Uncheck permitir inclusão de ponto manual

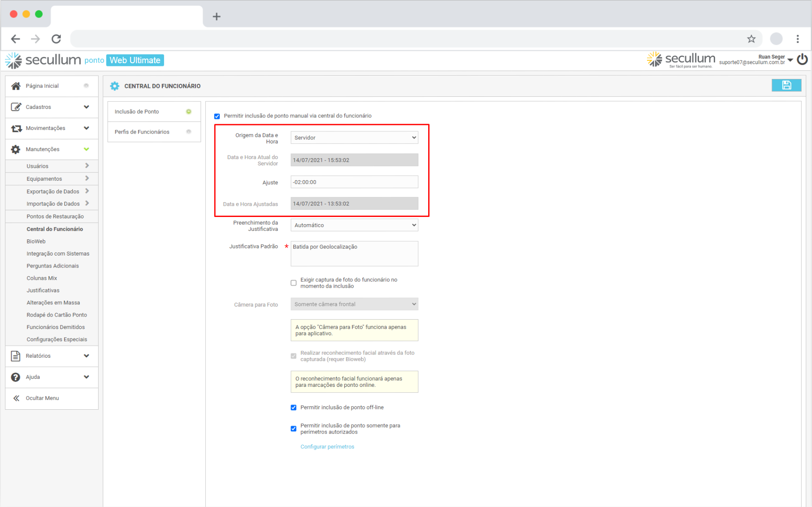217,116
